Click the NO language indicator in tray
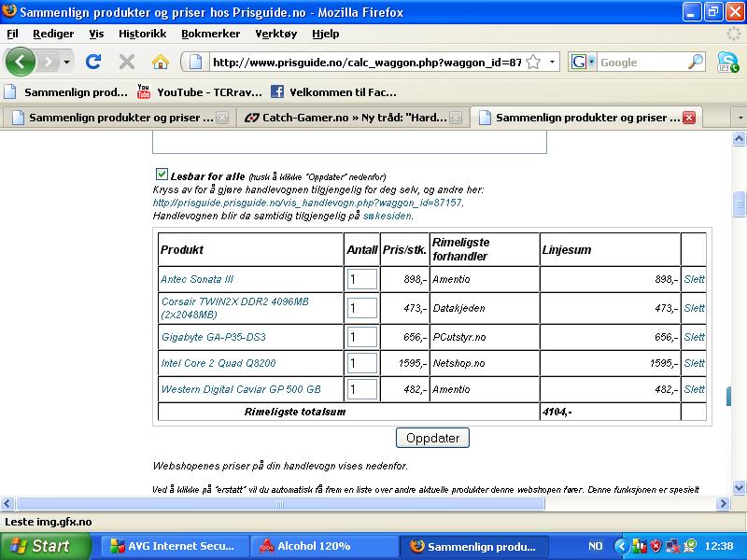Screen dimensions: 747x560 (595, 546)
